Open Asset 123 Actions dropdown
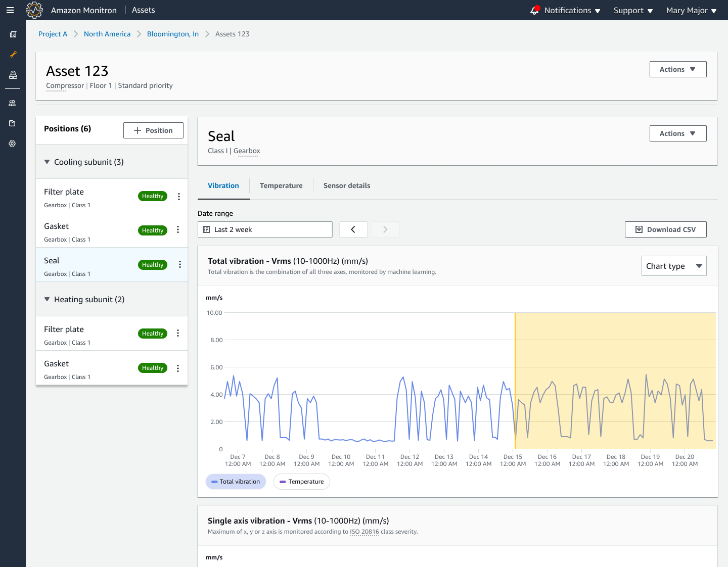728x567 pixels. pos(677,69)
